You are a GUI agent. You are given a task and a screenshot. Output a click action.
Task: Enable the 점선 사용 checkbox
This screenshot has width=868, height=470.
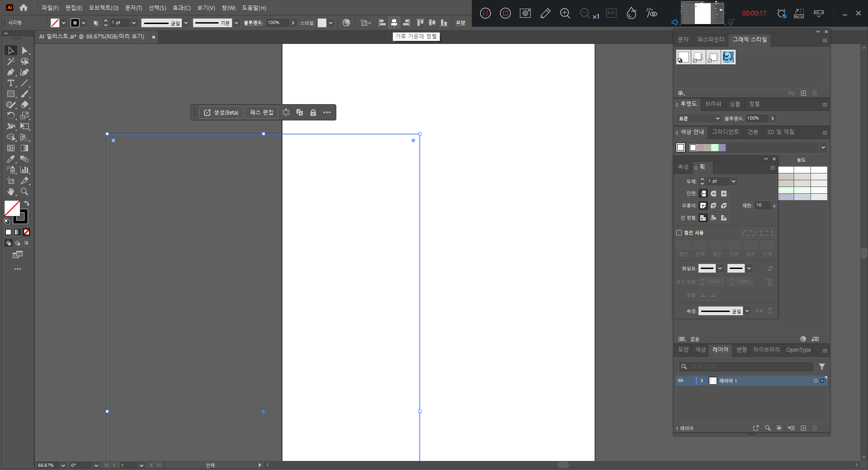click(679, 233)
